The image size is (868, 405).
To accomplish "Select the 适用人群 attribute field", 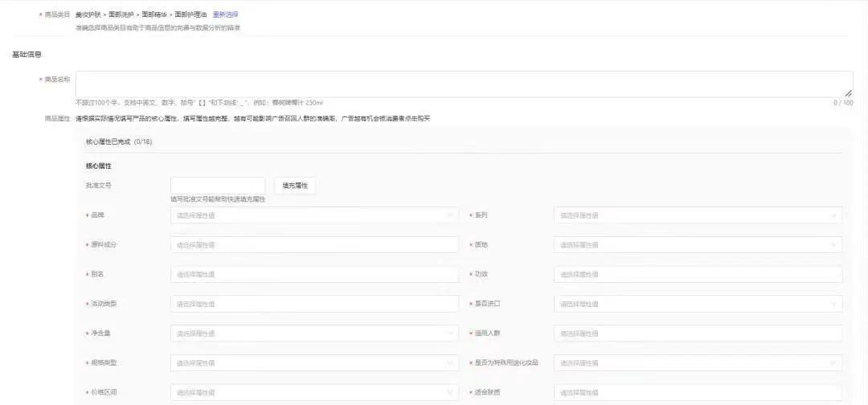I will point(697,333).
